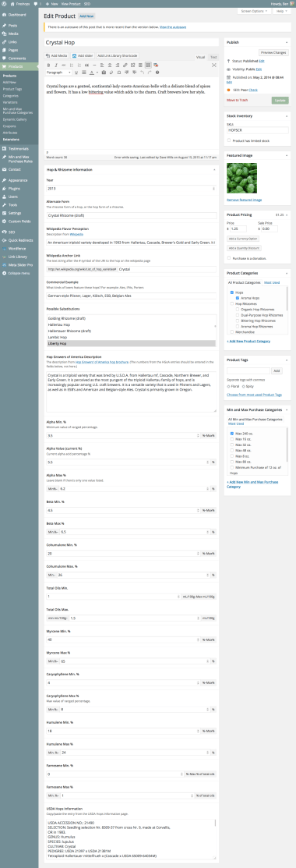Check the Organic Hop Rhizomes category
Screen dimensions: 296x868
238,309
